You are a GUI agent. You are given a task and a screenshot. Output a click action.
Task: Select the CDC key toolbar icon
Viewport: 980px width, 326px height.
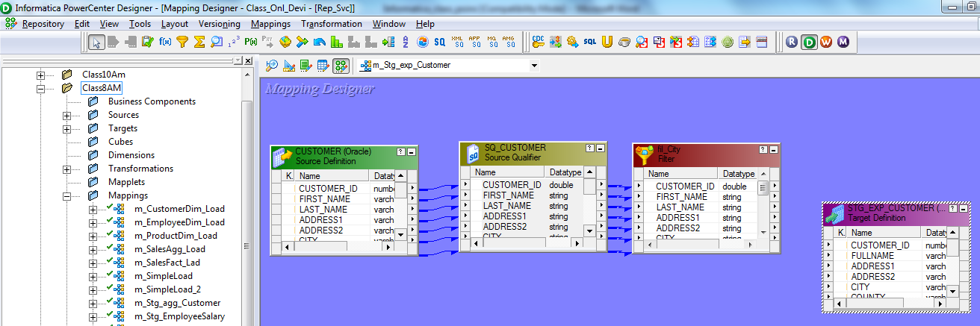click(539, 42)
